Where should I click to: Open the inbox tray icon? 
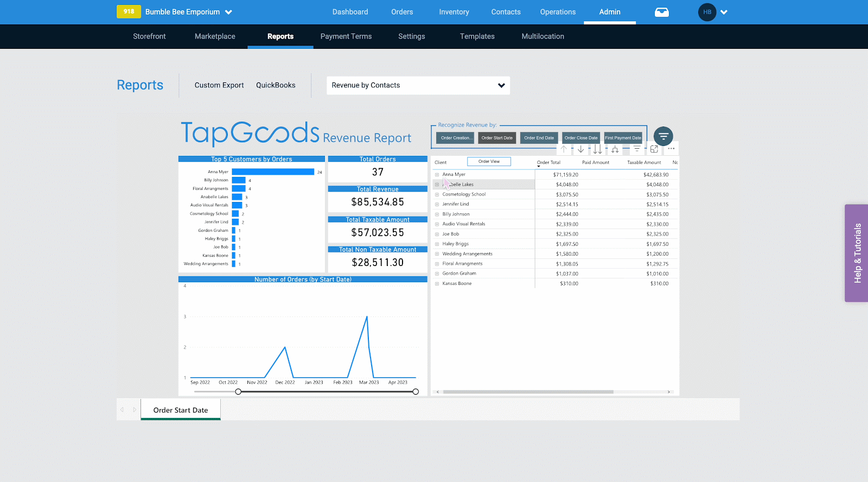point(661,12)
